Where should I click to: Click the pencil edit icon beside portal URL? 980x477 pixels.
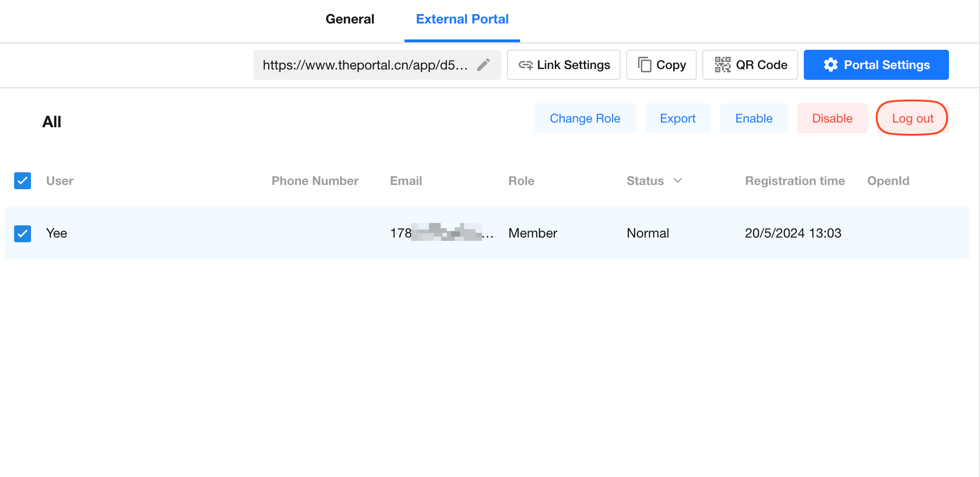tap(483, 65)
